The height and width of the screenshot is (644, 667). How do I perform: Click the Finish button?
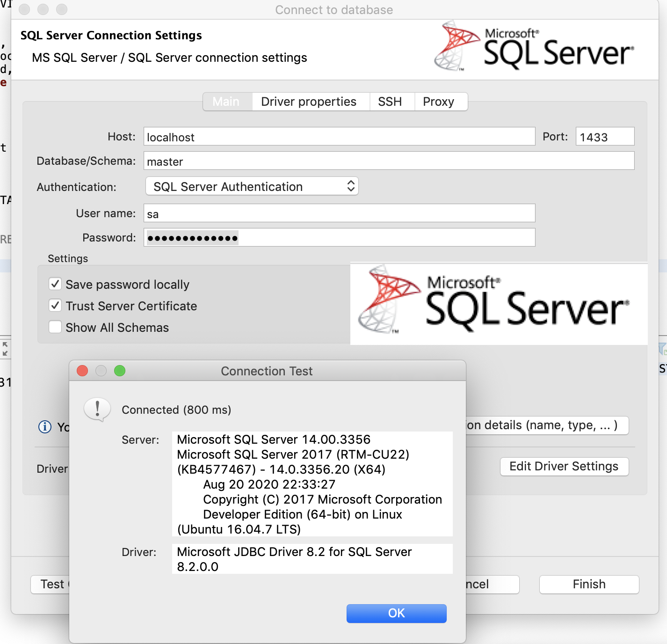point(588,584)
